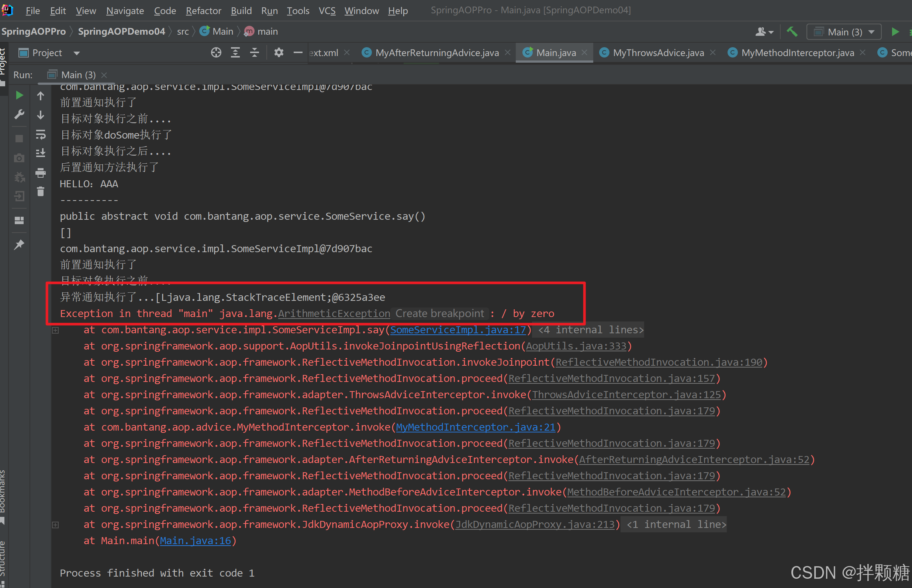Click Create breakpoint hint on ArithmeticException

click(x=439, y=313)
